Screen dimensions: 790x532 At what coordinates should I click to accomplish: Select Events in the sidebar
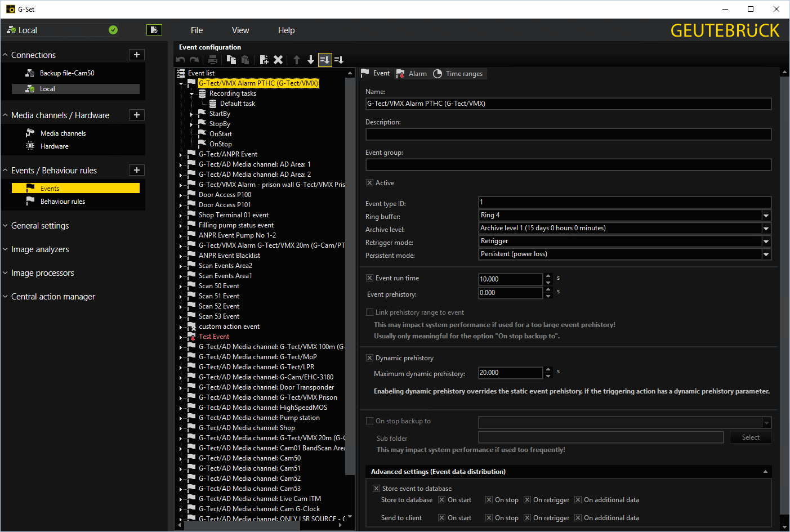(75, 189)
